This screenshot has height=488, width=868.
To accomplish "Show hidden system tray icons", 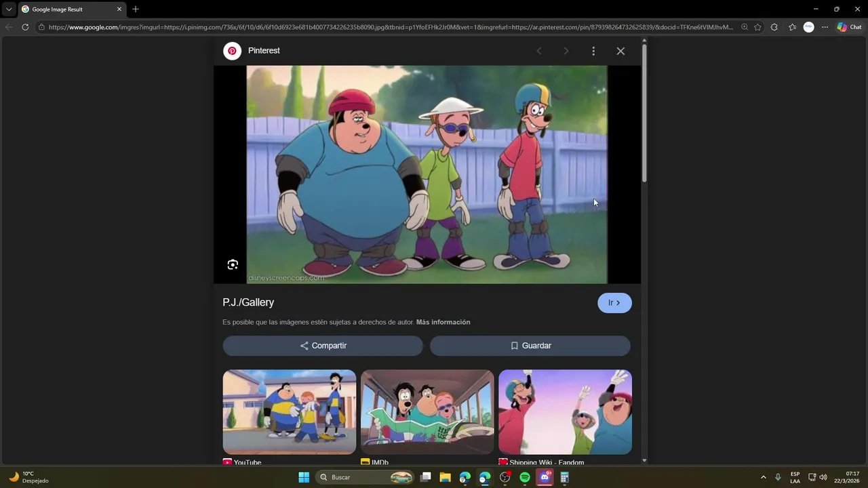I will [763, 477].
